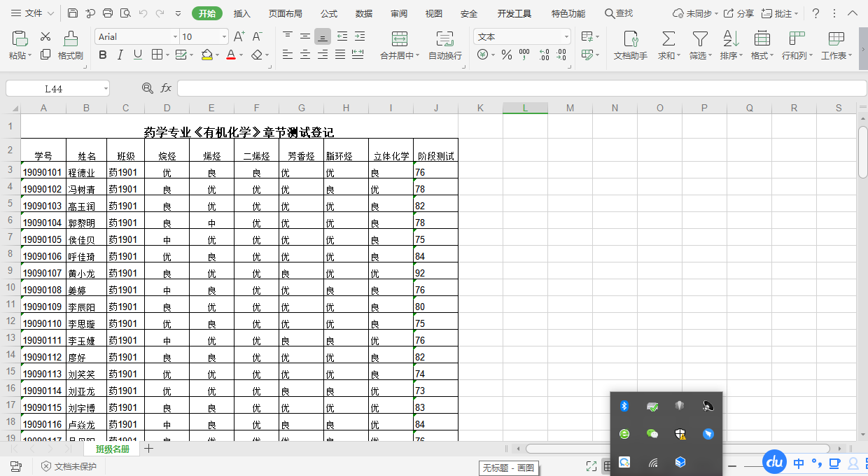Image resolution: width=868 pixels, height=476 pixels.
Task: Toggle bold formatting
Action: [103, 55]
